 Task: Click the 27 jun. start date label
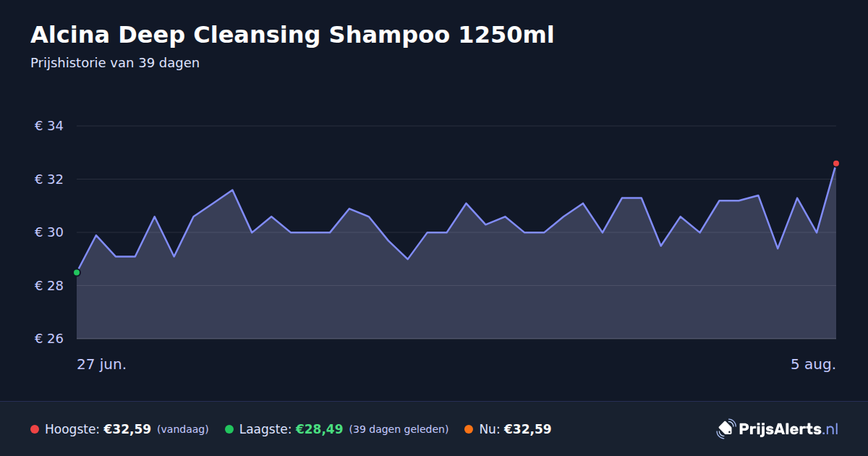(x=102, y=364)
